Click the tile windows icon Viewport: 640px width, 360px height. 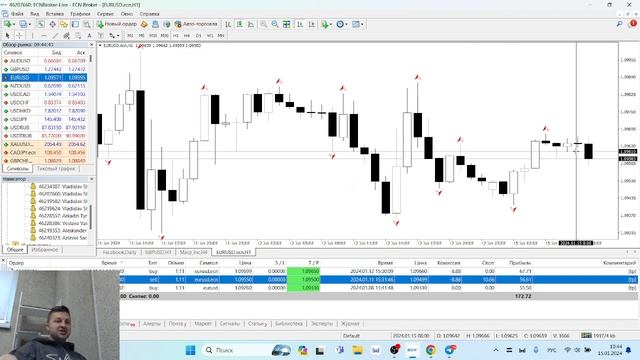pyautogui.click(x=287, y=24)
